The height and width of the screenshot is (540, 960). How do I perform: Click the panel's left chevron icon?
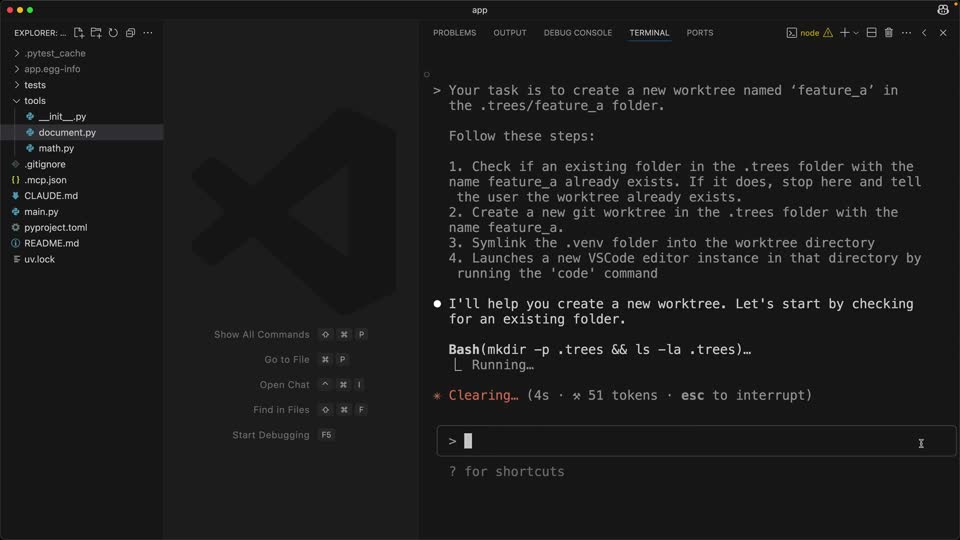pyautogui.click(x=924, y=33)
